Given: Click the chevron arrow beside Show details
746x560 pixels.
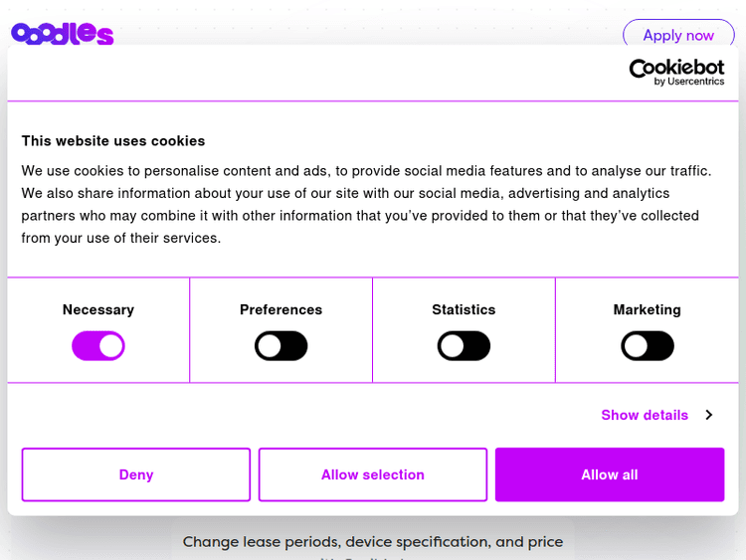Looking at the screenshot, I should tap(708, 415).
